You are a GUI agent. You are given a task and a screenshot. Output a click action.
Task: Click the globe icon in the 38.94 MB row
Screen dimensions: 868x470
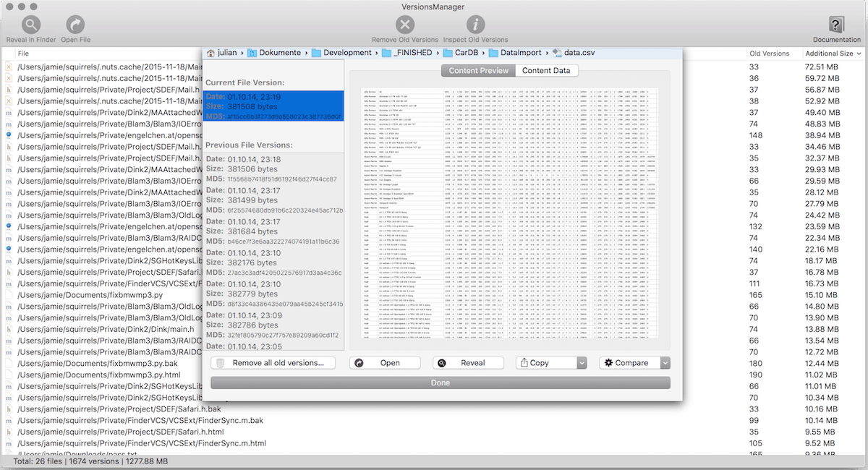pos(9,135)
